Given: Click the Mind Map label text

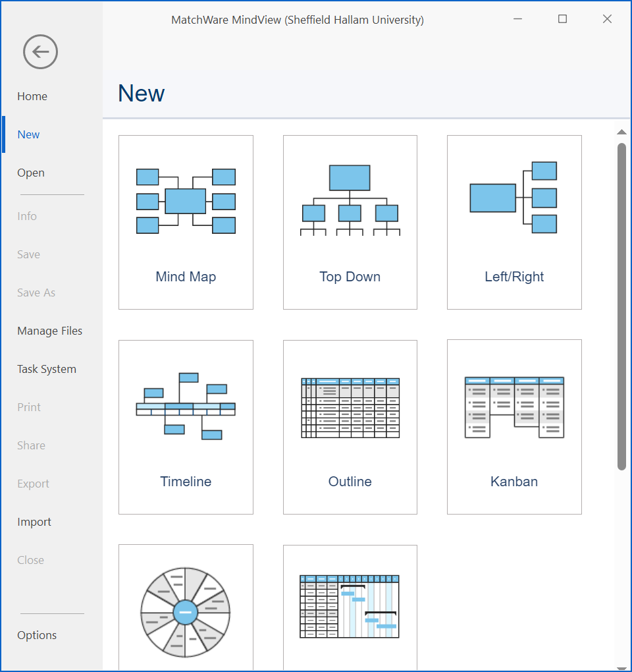Looking at the screenshot, I should 186,277.
